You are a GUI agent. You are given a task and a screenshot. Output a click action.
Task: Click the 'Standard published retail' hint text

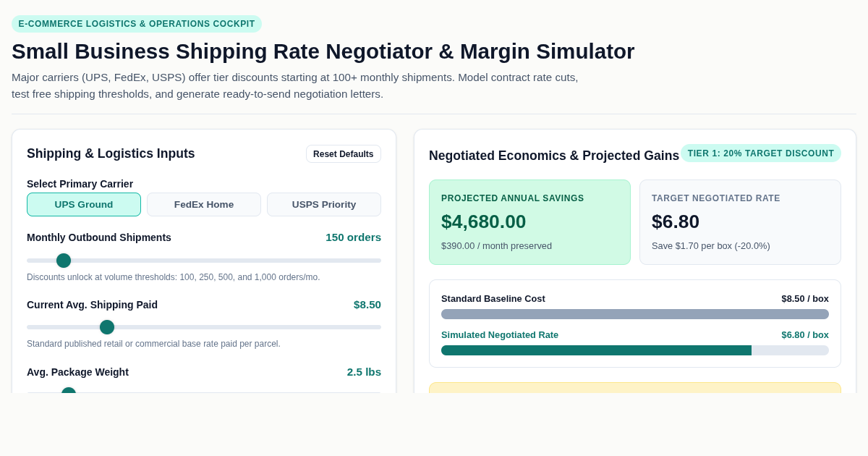[153, 344]
